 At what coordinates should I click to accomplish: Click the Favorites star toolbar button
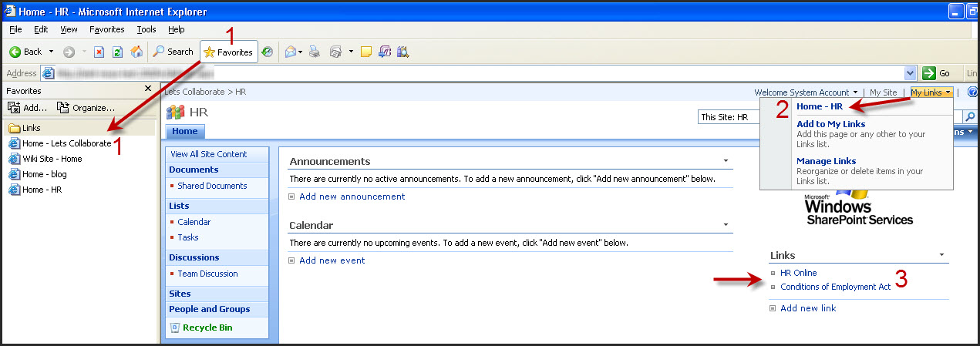pos(228,52)
